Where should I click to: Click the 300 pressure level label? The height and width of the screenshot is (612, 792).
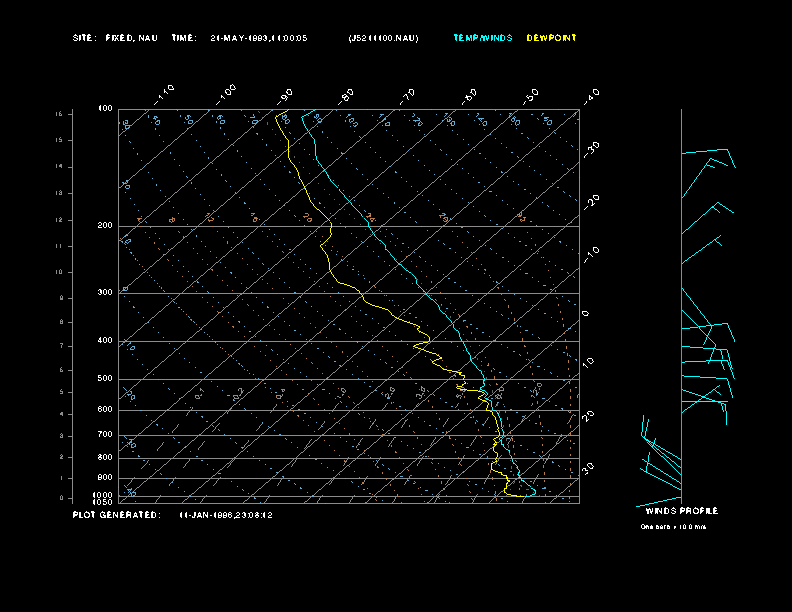pyautogui.click(x=105, y=293)
